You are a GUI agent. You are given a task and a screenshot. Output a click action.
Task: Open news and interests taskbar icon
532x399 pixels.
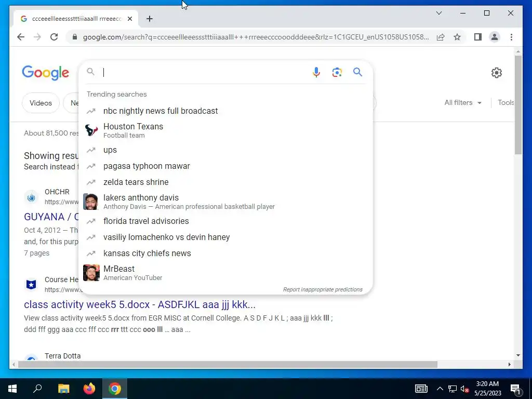pyautogui.click(x=421, y=389)
